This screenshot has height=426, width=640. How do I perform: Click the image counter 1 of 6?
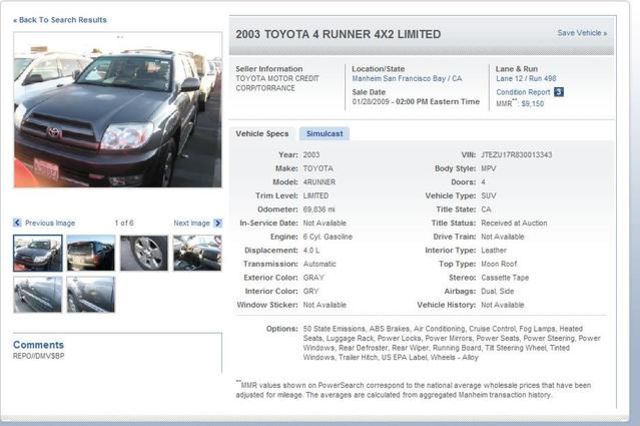124,223
